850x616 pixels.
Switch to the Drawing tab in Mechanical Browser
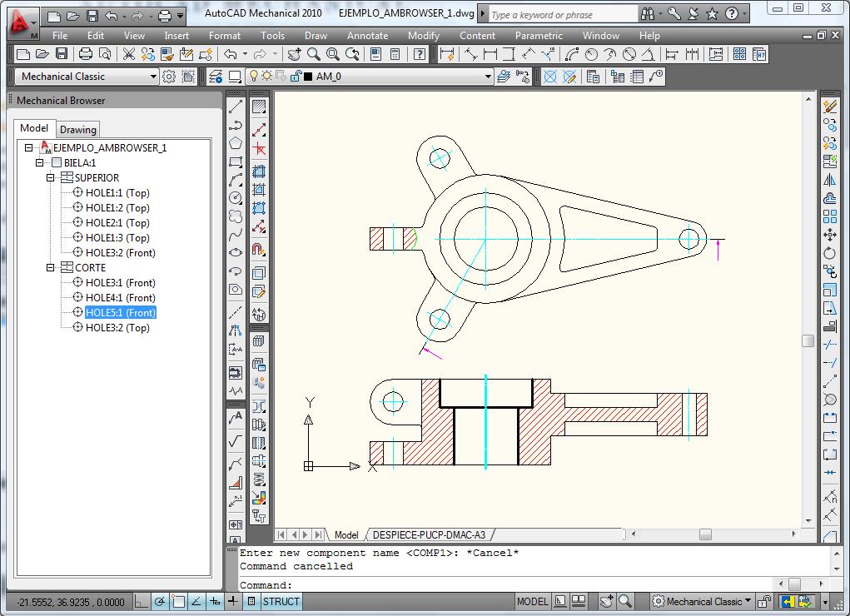pyautogui.click(x=78, y=130)
